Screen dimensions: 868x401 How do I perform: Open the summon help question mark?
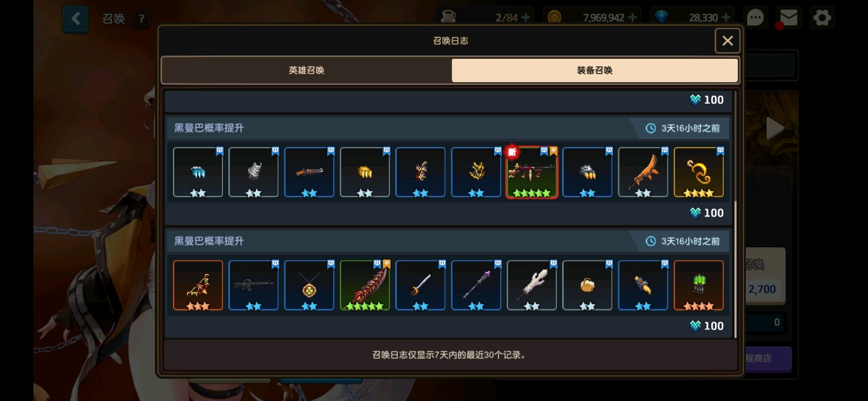point(141,19)
